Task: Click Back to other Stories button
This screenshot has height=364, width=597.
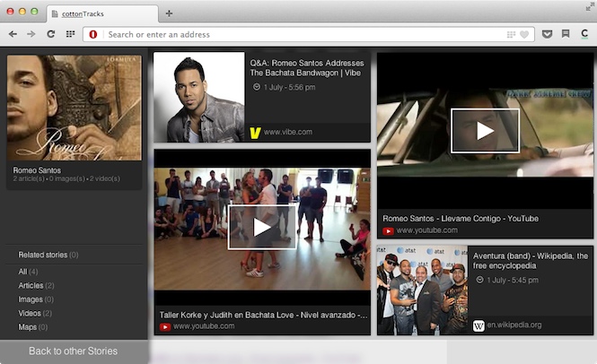Action: click(x=74, y=351)
